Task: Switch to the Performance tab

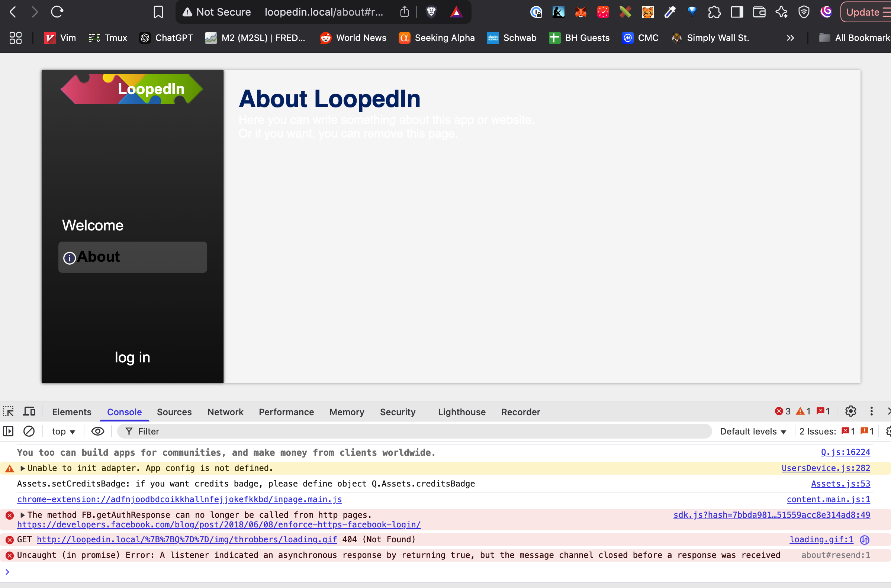Action: coord(286,412)
